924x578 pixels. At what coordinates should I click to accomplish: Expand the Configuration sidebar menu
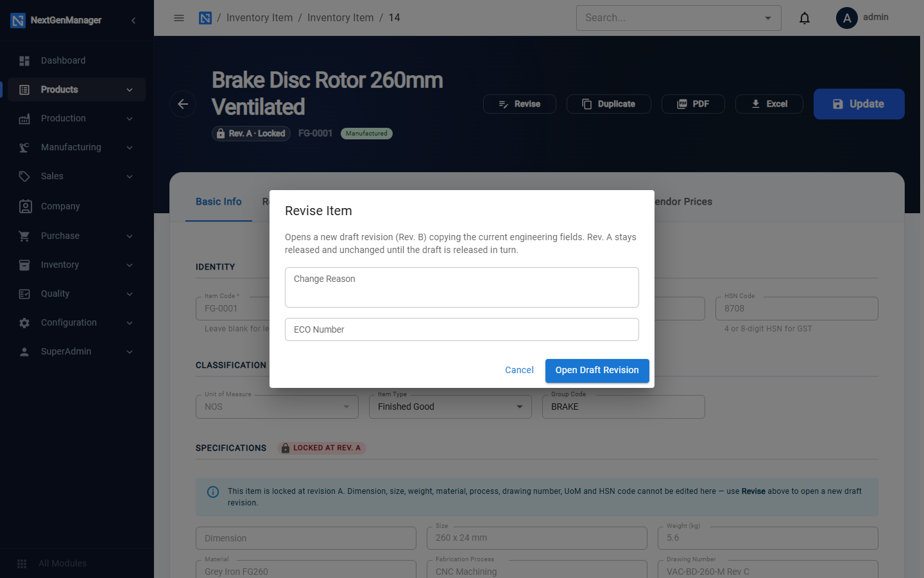pos(77,322)
